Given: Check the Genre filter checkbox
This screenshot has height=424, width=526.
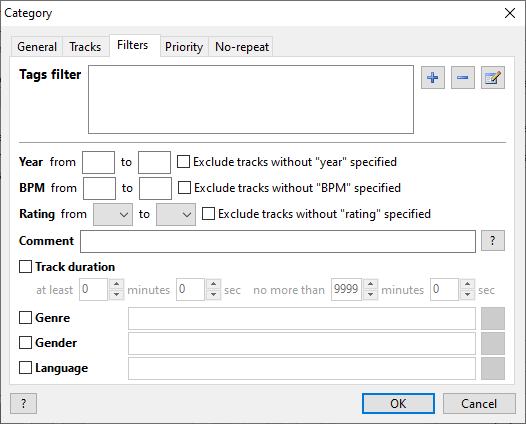Looking at the screenshot, I should pos(25,317).
